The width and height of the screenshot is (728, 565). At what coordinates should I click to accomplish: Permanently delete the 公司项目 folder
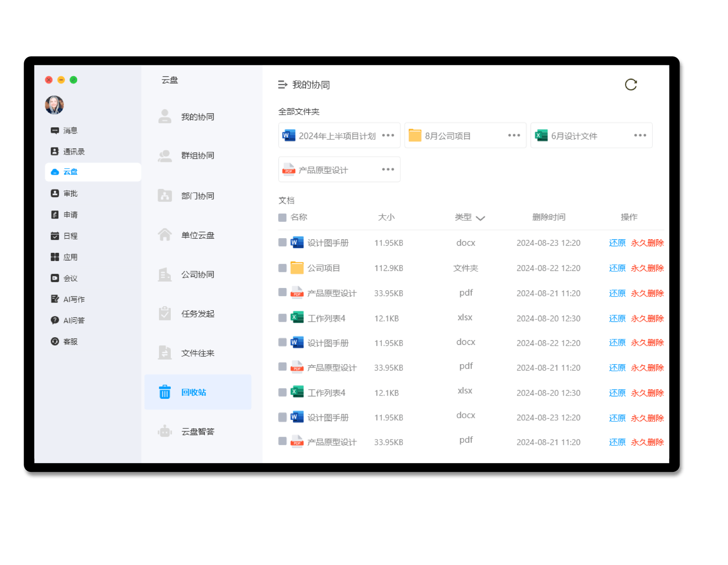click(647, 268)
